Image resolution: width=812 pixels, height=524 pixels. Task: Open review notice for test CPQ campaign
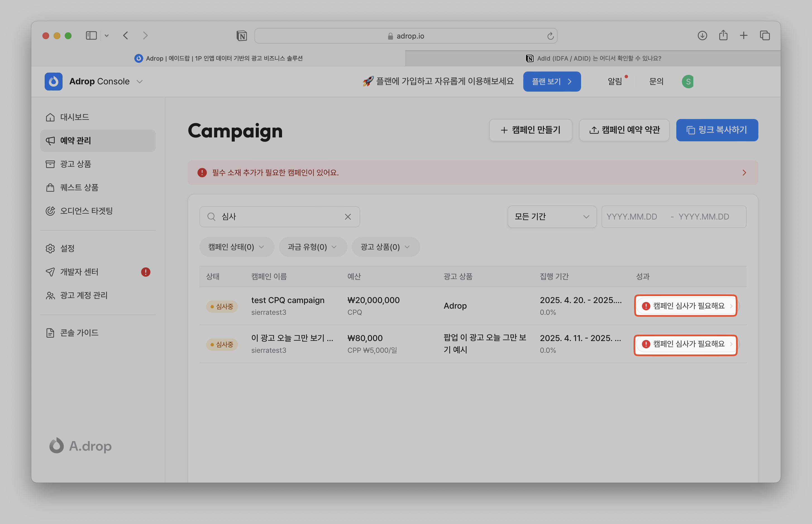[686, 306]
